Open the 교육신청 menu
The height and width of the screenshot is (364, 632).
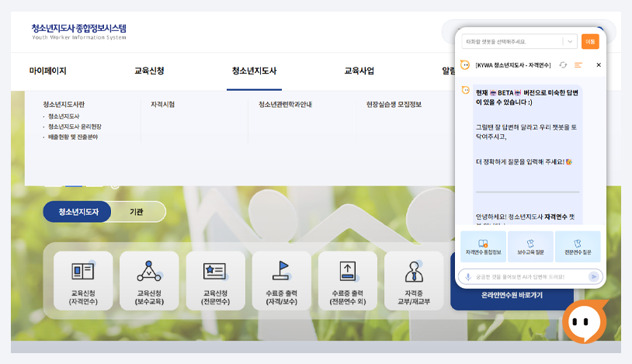coord(149,71)
